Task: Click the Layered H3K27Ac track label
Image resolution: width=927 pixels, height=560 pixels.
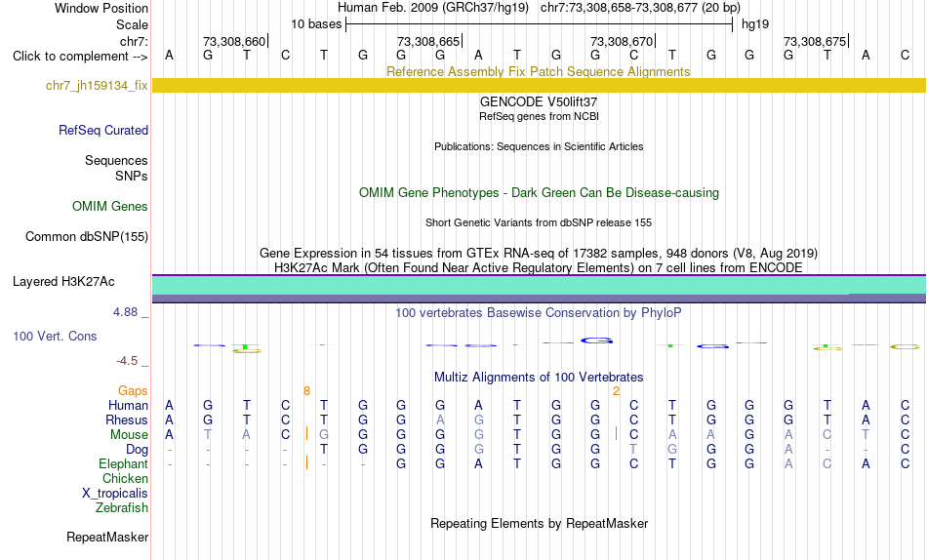Action: [x=63, y=282]
